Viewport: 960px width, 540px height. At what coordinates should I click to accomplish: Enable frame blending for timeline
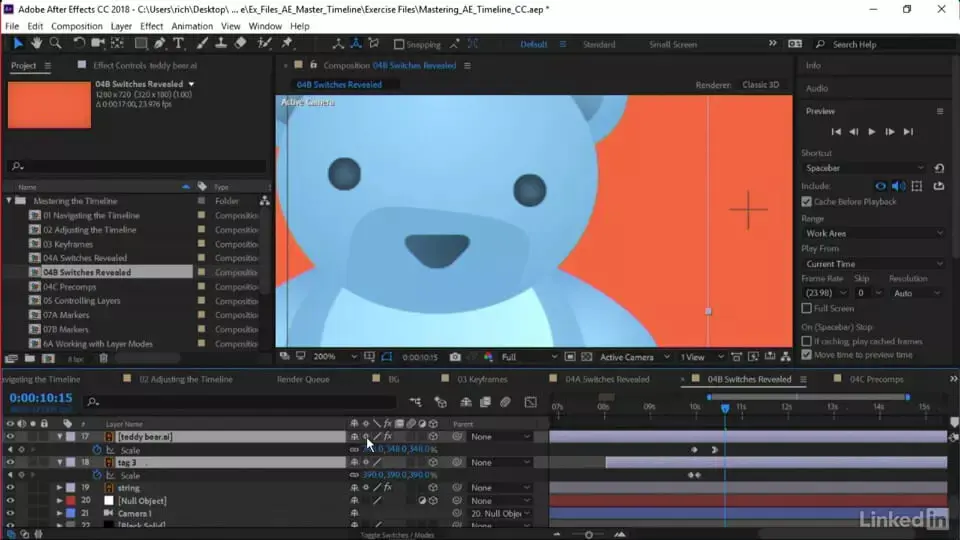point(486,402)
